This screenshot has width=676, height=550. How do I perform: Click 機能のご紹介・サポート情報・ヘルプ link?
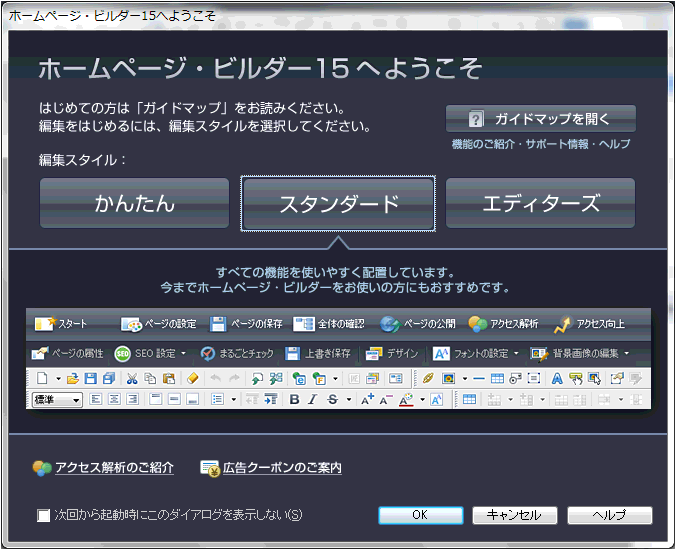[541, 144]
